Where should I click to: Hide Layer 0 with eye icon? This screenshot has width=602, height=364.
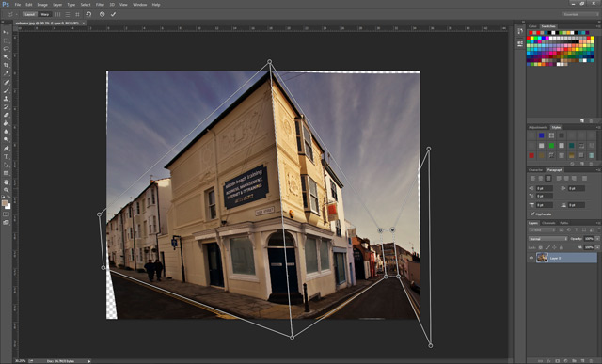(531, 258)
